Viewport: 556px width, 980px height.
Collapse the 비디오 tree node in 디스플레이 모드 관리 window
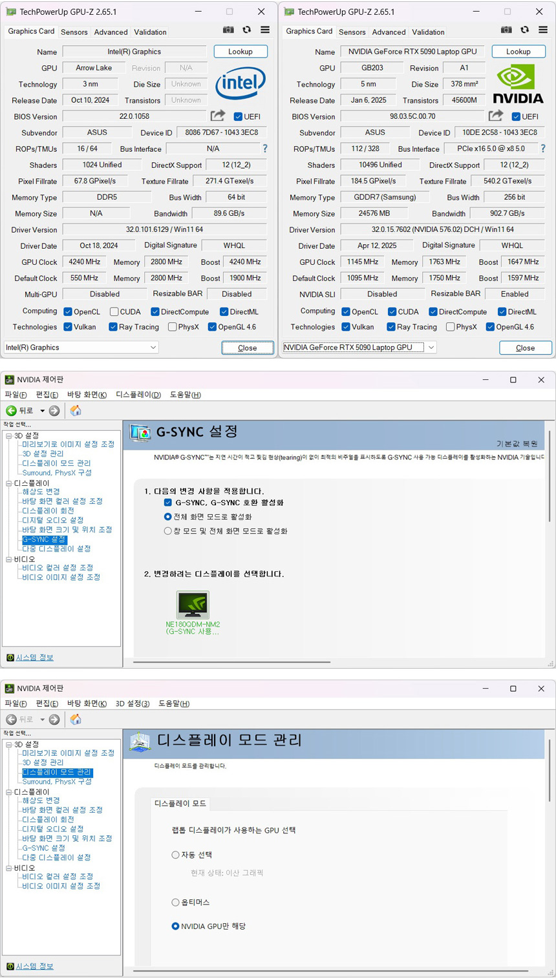click(9, 868)
